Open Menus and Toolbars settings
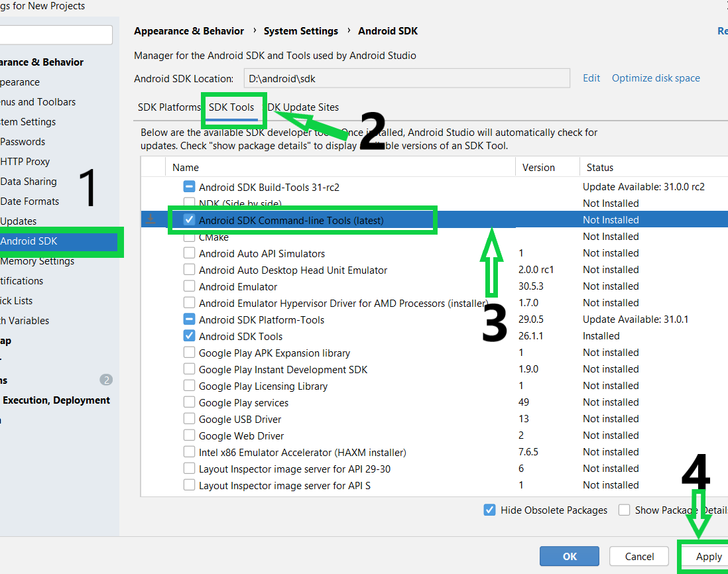Viewport: 728px width, 574px height. 38,101
